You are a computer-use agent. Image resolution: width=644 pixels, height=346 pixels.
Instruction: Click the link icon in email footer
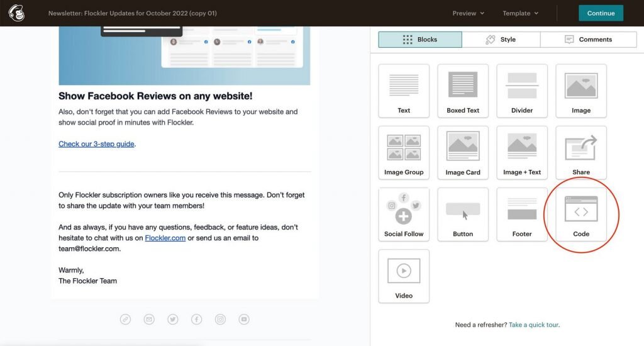click(125, 320)
